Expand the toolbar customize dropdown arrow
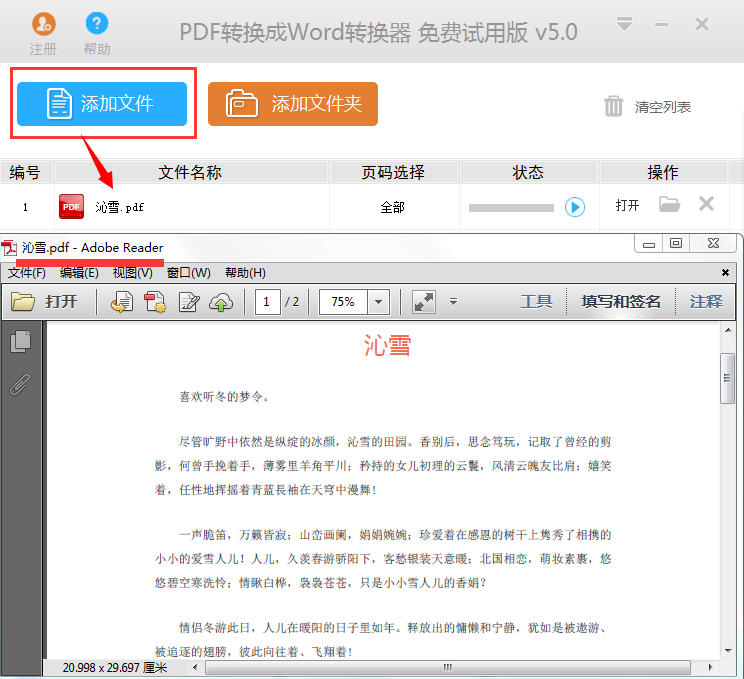The image size is (744, 679). point(454,302)
